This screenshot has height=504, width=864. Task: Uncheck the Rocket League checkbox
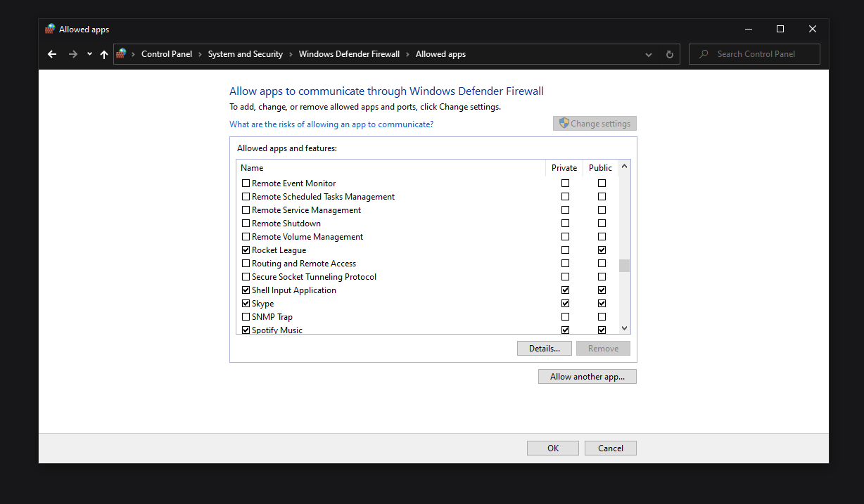pos(246,250)
